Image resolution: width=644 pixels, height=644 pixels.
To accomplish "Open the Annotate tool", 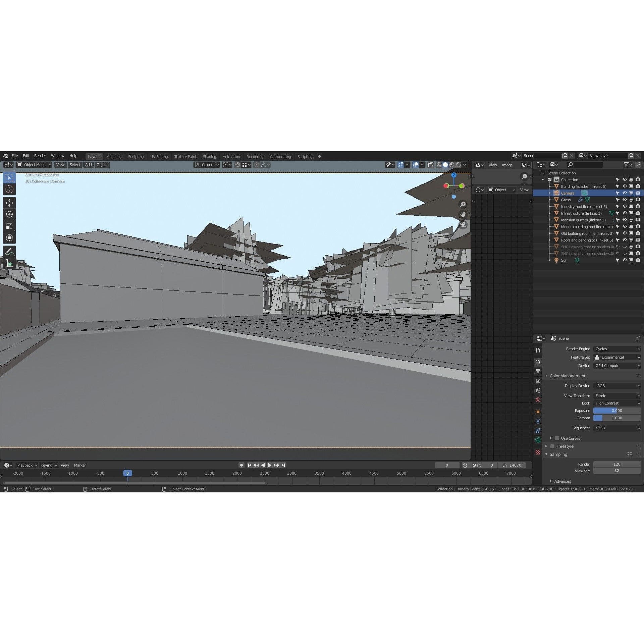I will coord(9,251).
